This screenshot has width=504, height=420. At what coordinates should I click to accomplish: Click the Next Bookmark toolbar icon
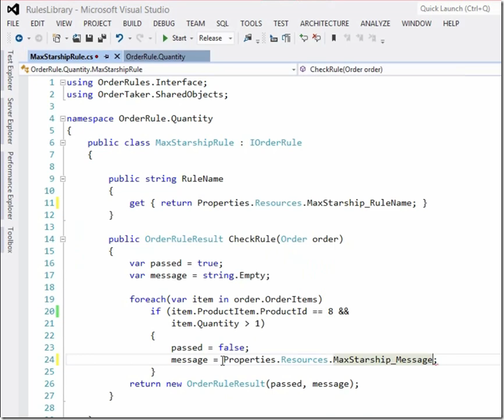pyautogui.click(x=360, y=38)
